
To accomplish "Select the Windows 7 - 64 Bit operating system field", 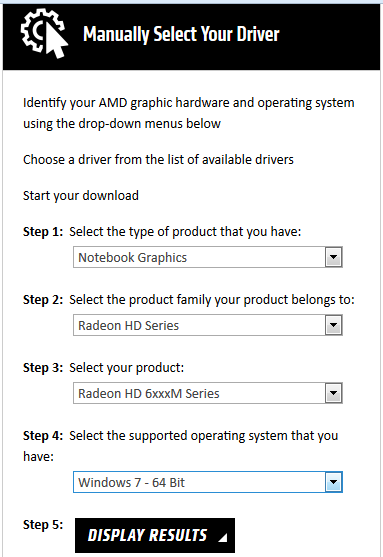I will (208, 482).
